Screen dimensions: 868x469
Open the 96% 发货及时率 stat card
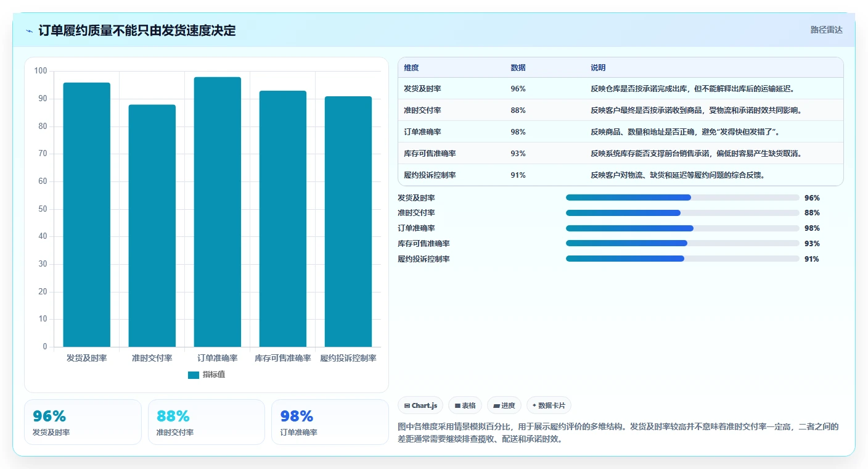pyautogui.click(x=83, y=422)
